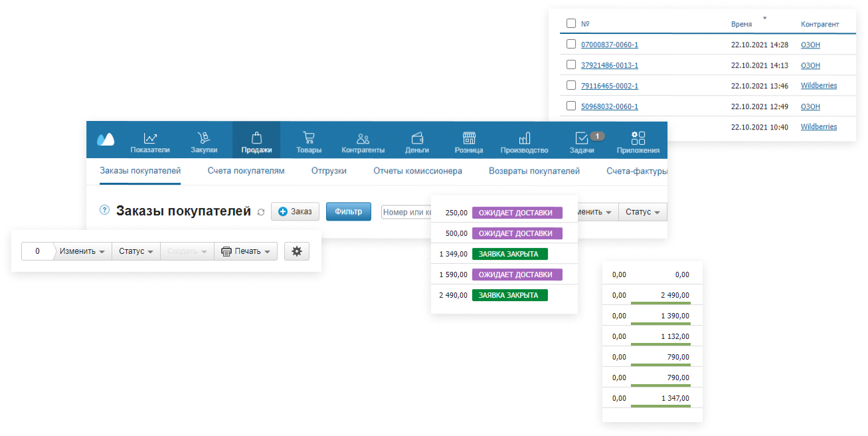This screenshot has width=868, height=436.
Task: Click the Закупки cart icon
Action: (204, 138)
